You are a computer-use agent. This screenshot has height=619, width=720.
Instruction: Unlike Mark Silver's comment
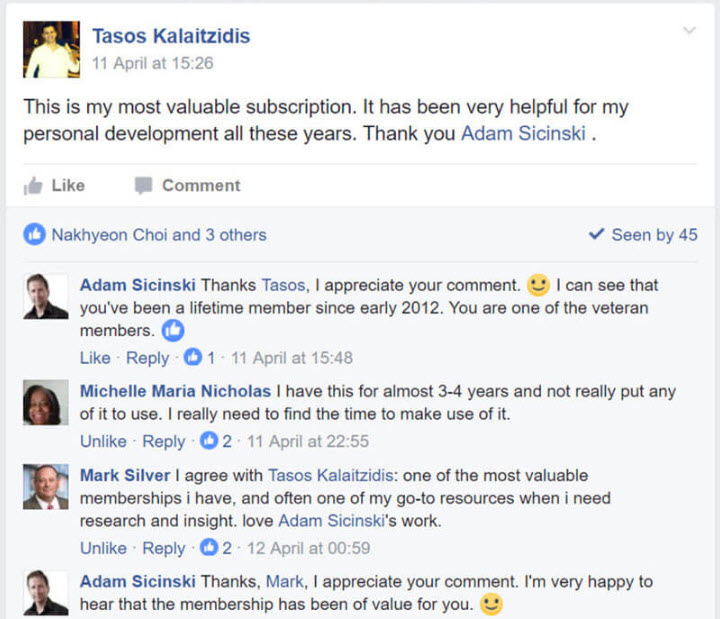103,547
